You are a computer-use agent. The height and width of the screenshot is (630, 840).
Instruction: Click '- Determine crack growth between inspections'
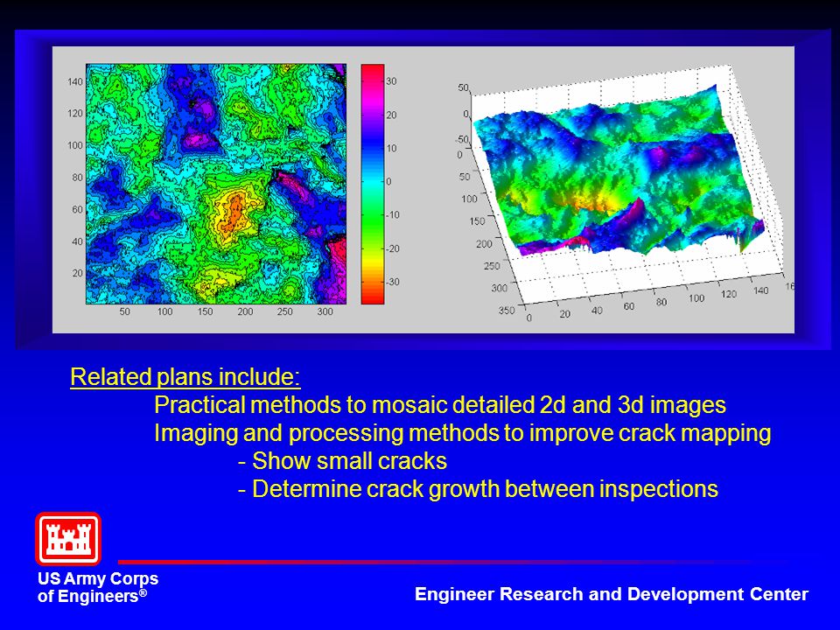pos(478,489)
